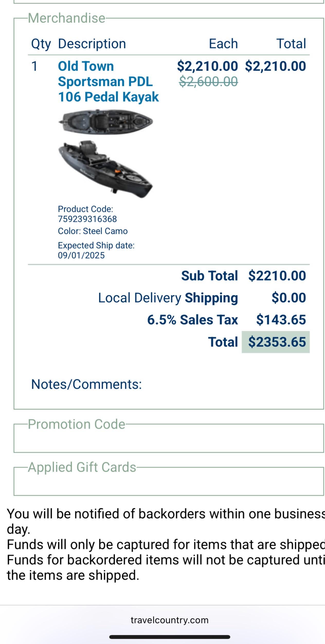Click the Local Delivery Shipping label

click(168, 298)
